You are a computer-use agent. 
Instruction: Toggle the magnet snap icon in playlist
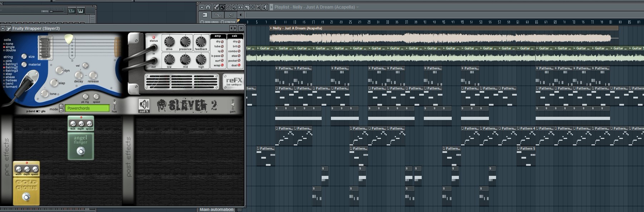[208, 7]
